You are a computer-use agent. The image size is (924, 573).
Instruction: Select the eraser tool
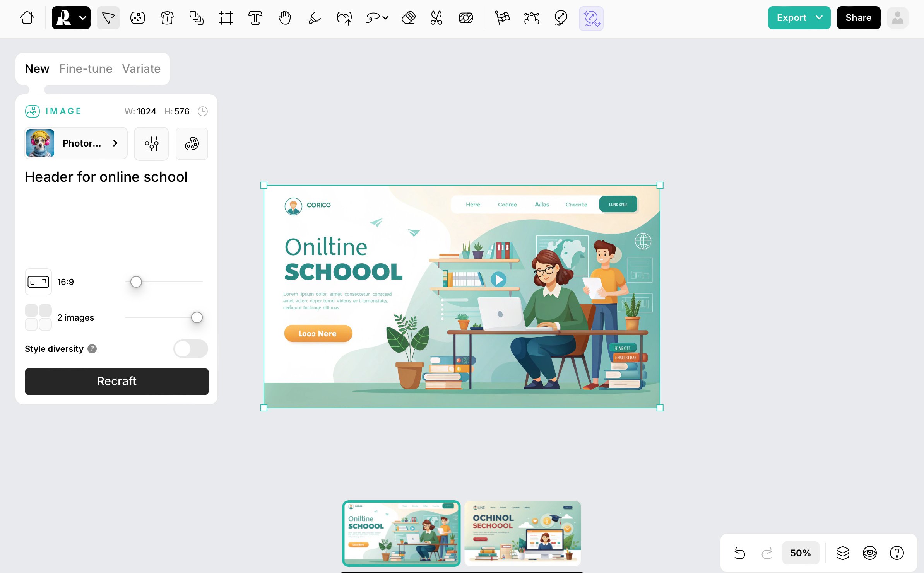coord(409,18)
